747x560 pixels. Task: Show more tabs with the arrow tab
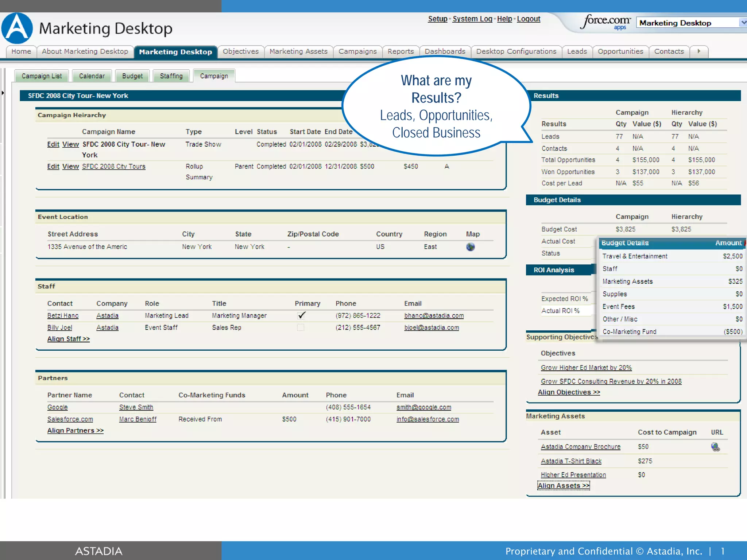(699, 51)
